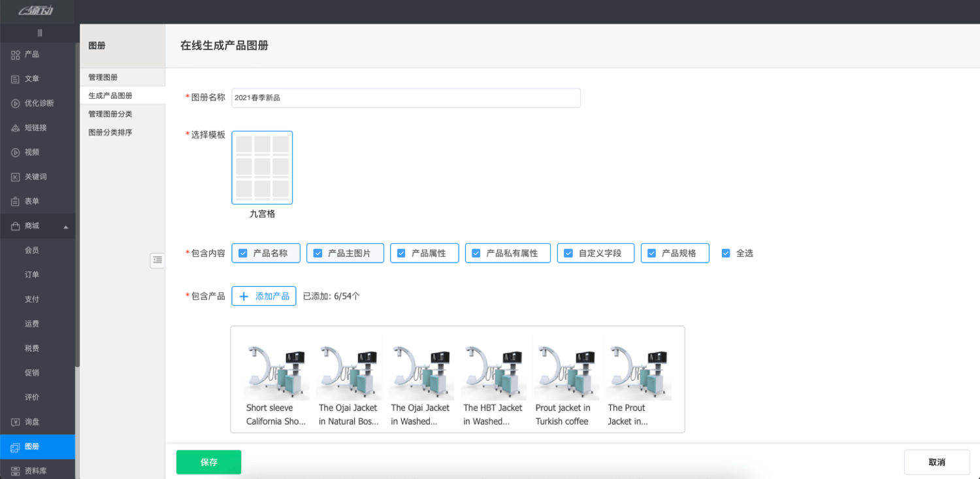Open 管理图册 in the submenu
Screen dimensions: 980x479
pos(103,78)
